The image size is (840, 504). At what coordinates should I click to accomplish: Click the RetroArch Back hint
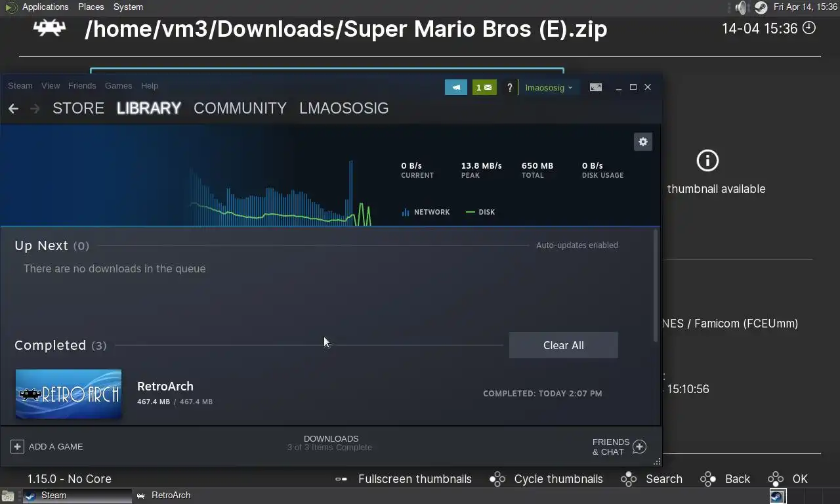(725, 479)
